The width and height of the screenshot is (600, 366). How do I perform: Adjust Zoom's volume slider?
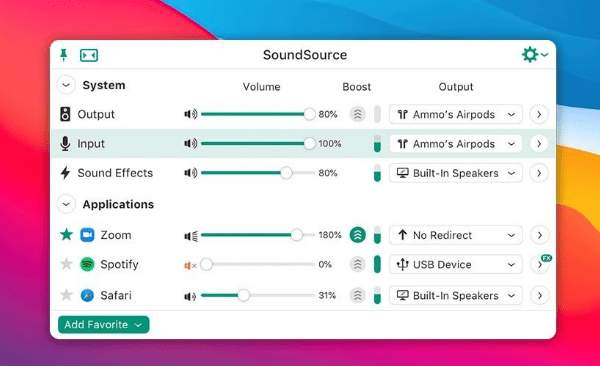click(x=258, y=235)
